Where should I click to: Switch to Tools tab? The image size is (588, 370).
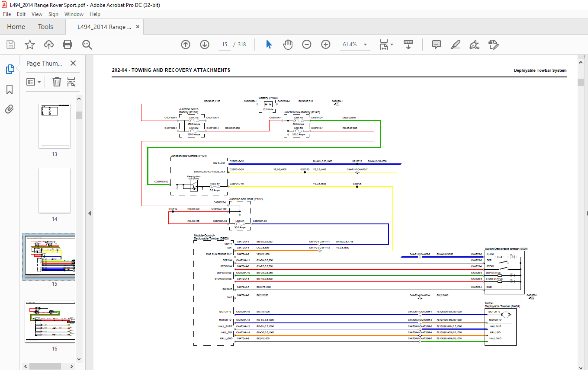(x=45, y=27)
